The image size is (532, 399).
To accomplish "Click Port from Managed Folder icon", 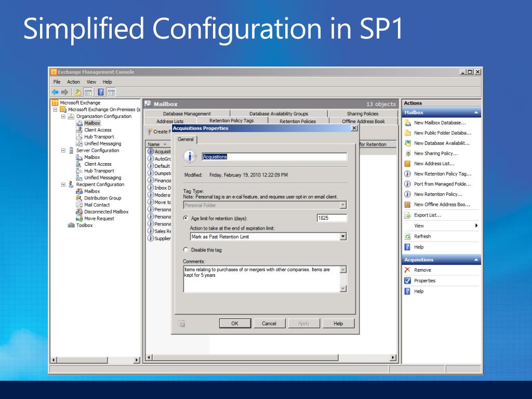I will click(x=408, y=184).
